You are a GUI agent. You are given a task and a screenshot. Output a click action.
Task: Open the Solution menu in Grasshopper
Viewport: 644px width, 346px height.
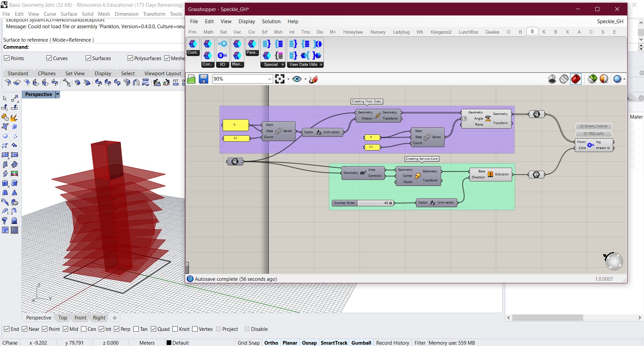[271, 21]
